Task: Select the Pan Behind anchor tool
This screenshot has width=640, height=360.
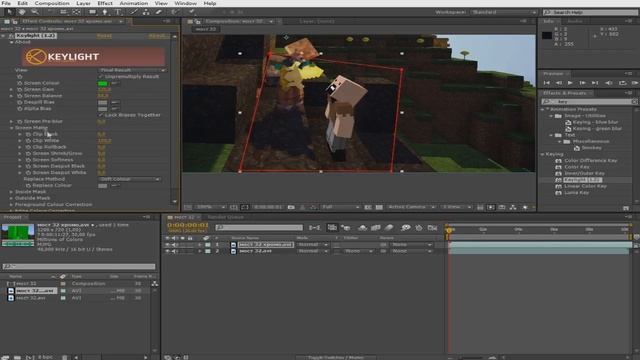Action: tap(76, 12)
